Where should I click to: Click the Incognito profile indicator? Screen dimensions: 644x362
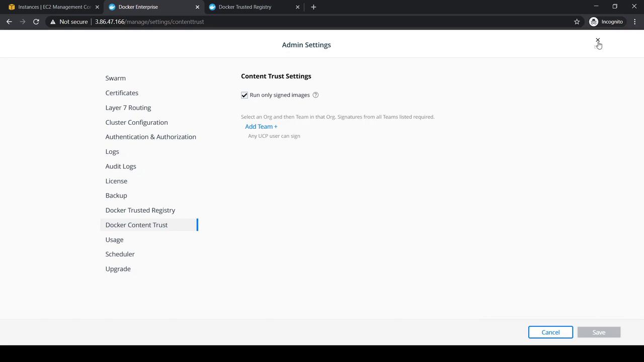(606, 22)
